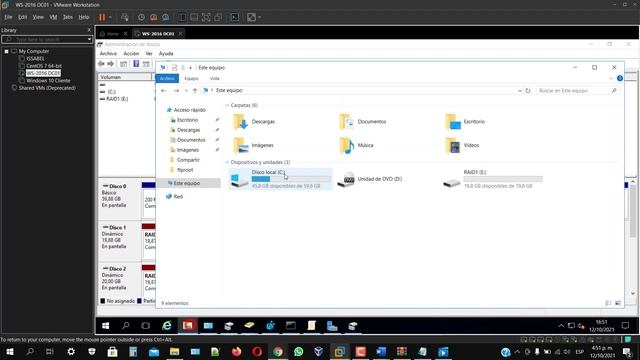Refresh the Este equipo location
Screen dimensions: 640x360
[x=528, y=91]
